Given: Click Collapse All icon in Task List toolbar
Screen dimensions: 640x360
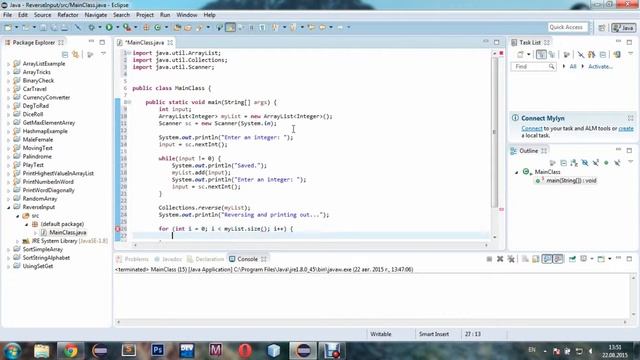Looking at the screenshot, I should 602,54.
